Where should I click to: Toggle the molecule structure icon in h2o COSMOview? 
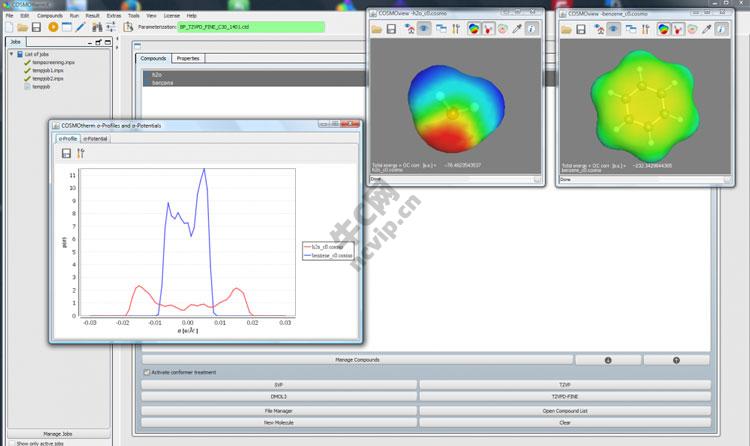coord(488,29)
